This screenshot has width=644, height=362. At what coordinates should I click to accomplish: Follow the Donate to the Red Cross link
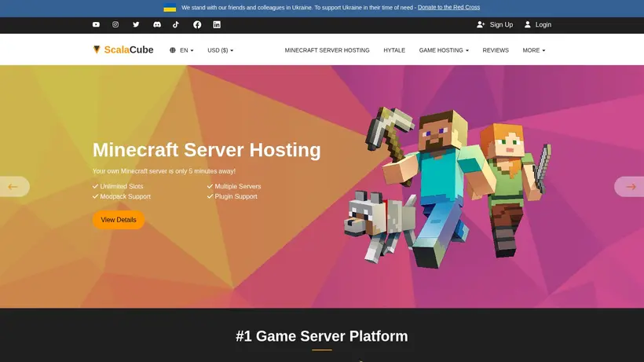click(448, 7)
